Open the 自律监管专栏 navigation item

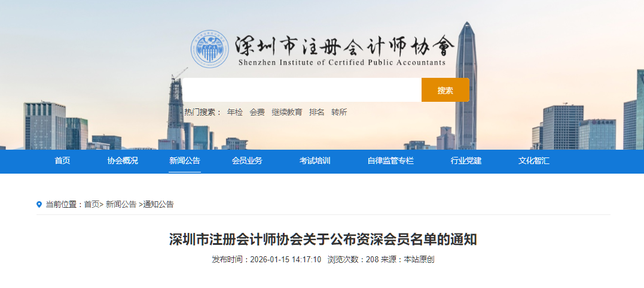(390, 160)
